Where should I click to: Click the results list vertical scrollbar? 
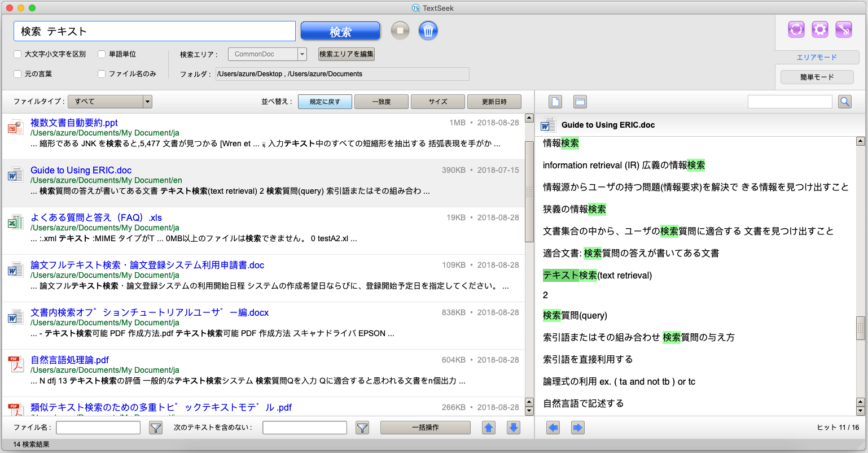529,192
